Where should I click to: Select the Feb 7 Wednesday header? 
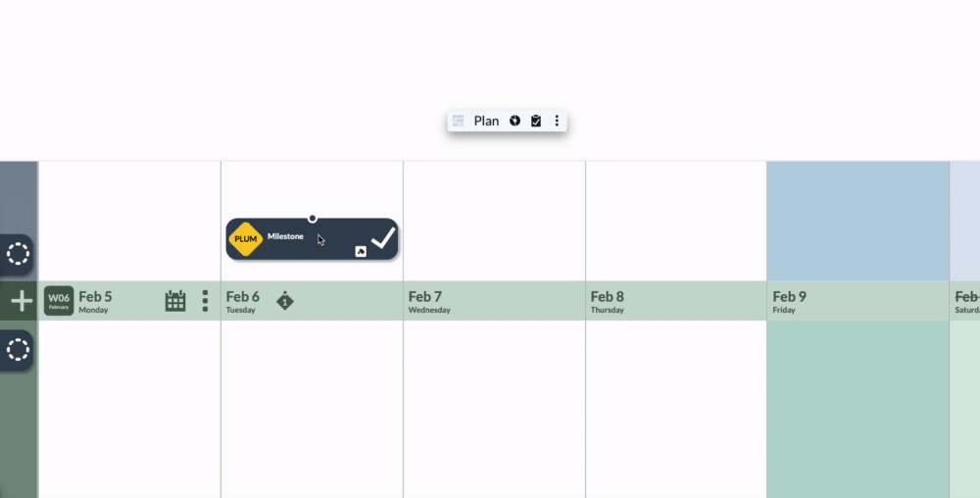[x=429, y=301]
